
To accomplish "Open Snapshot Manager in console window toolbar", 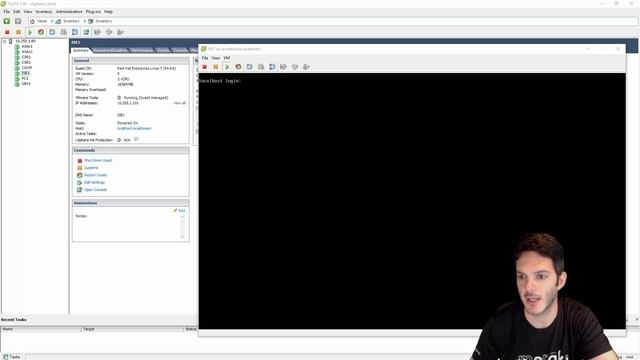I will pyautogui.click(x=272, y=67).
